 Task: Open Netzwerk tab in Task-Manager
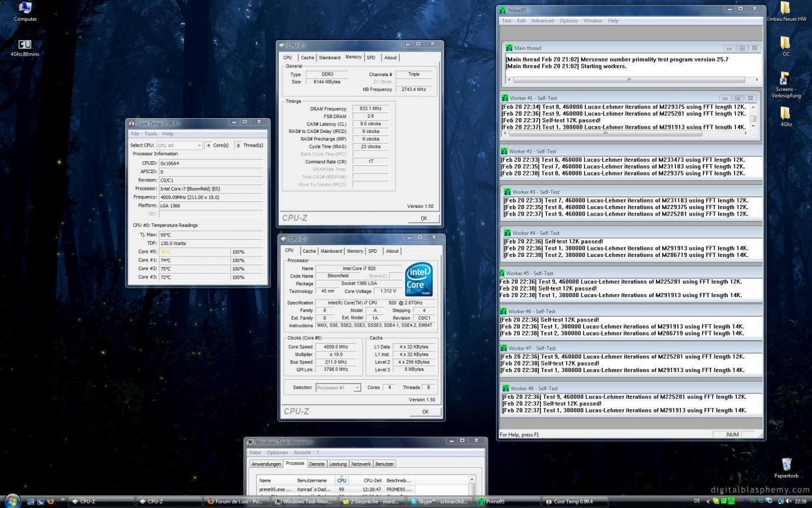(x=361, y=464)
